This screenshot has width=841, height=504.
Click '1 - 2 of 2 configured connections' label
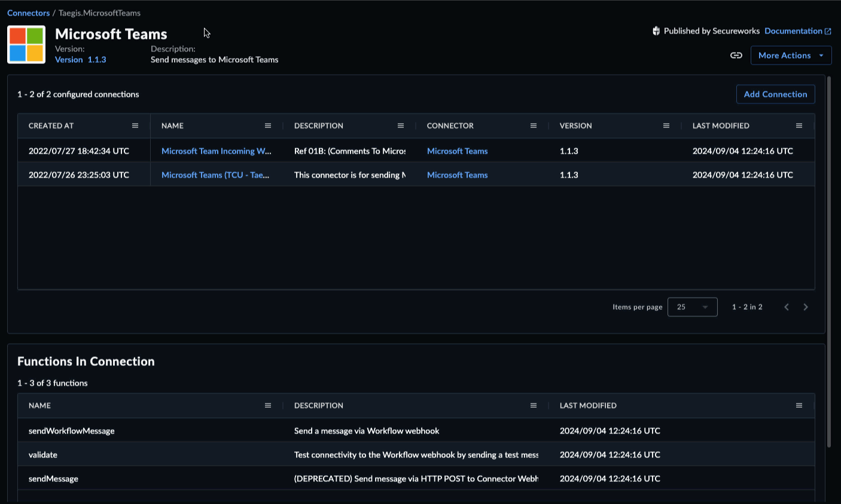pyautogui.click(x=78, y=94)
